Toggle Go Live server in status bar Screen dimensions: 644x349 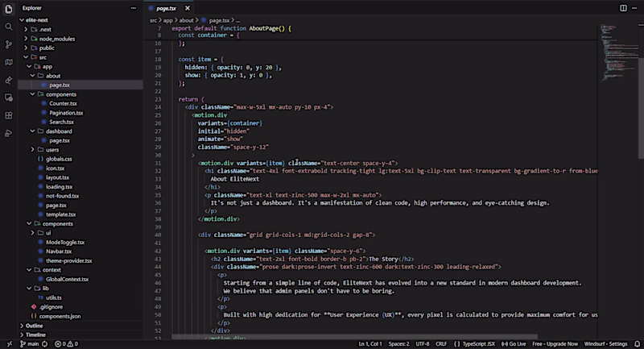pos(514,344)
